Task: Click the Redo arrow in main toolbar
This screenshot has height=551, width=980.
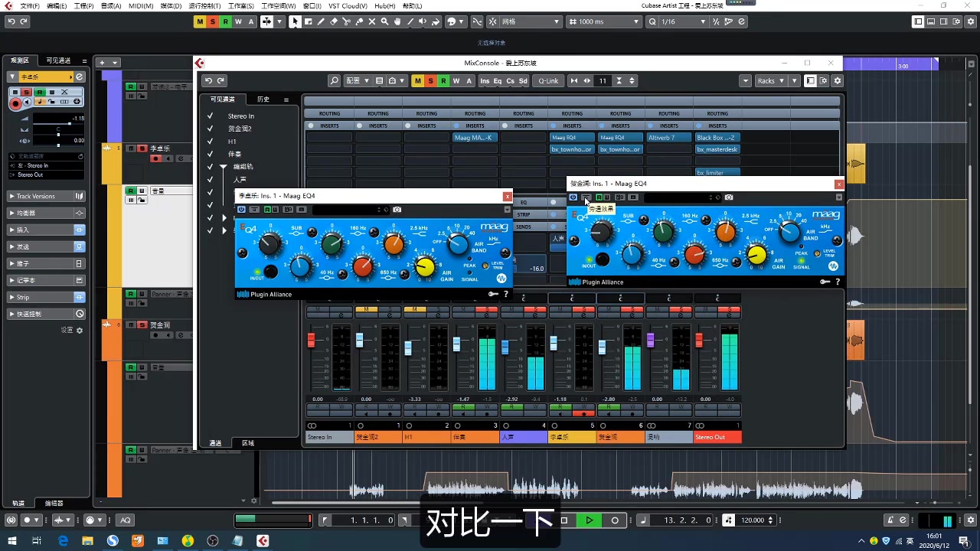Action: tap(24, 21)
